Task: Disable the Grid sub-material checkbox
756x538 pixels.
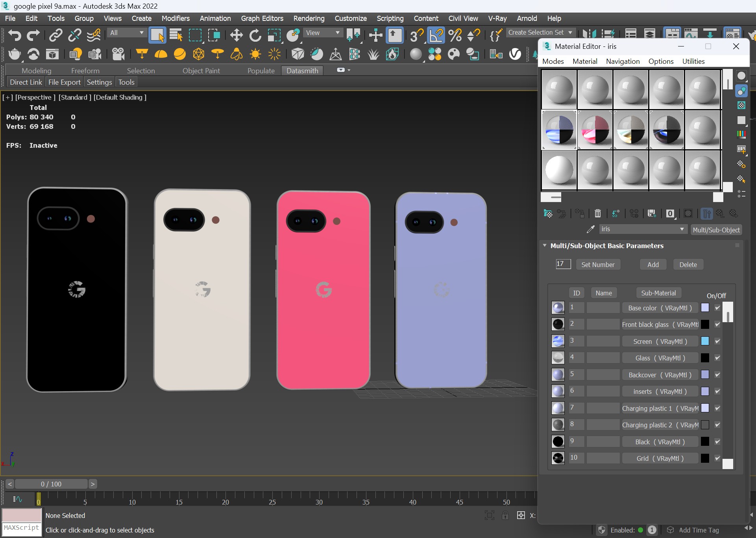Action: coord(717,458)
